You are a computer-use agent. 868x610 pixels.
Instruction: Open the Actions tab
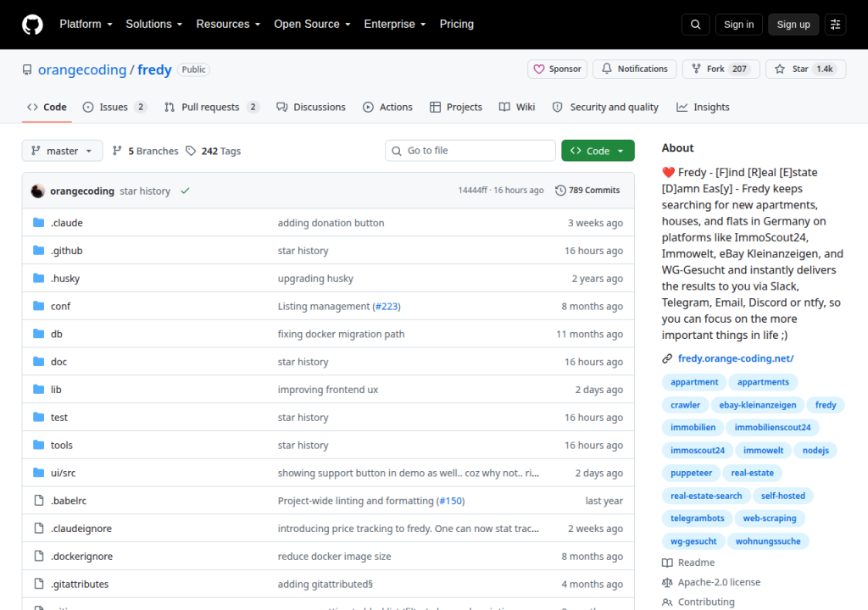tap(387, 107)
